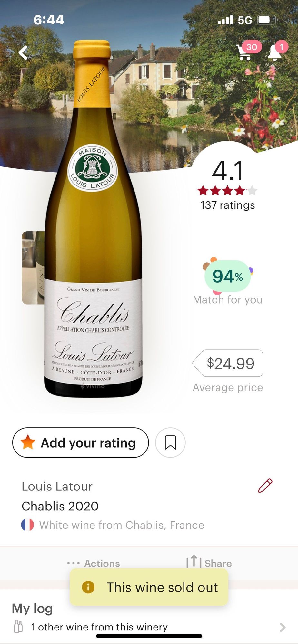The image size is (298, 644).
Task: Open the 137 ratings link
Action: coord(227,205)
